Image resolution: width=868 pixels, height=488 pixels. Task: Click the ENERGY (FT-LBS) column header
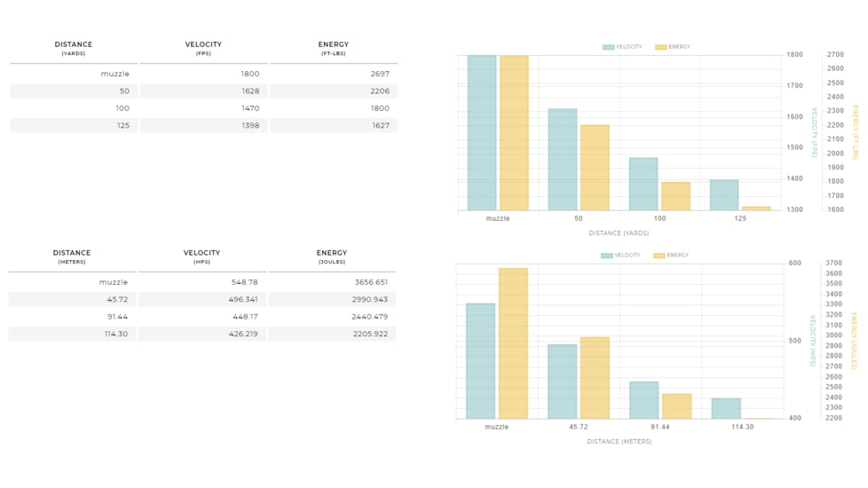[x=333, y=48]
